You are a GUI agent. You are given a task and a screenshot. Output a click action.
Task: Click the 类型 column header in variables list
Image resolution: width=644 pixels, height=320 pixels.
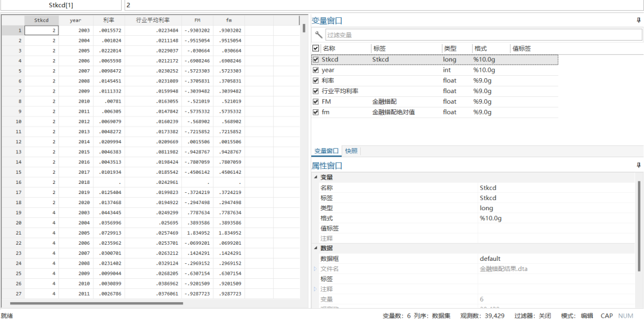450,48
